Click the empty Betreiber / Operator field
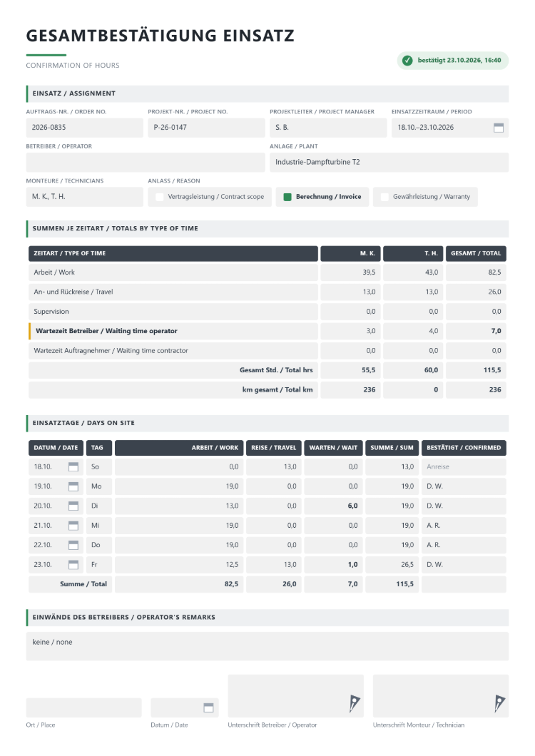 click(146, 163)
